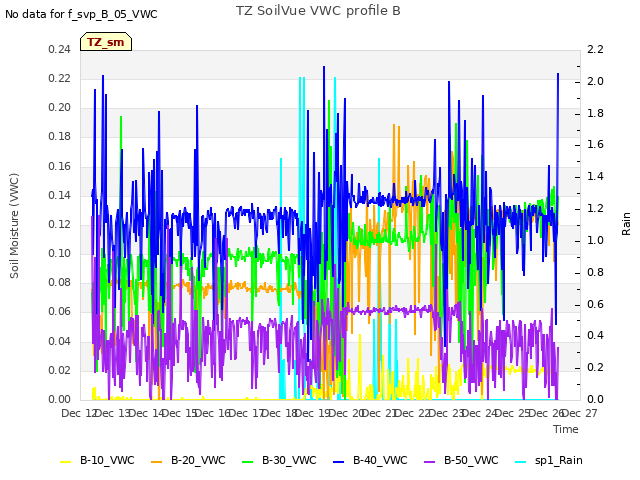The height and width of the screenshot is (480, 640).
Task: Click the orange B-20_VWC legend swatch
Action: pos(157,461)
